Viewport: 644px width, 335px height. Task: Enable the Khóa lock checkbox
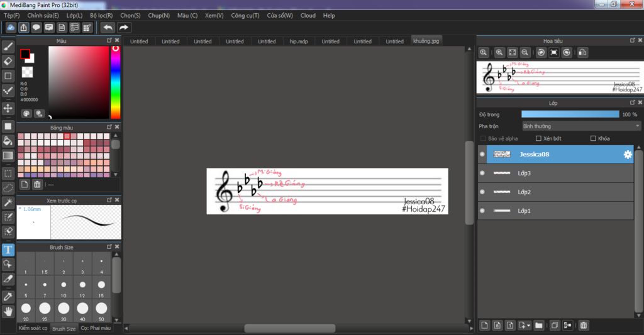click(x=593, y=138)
